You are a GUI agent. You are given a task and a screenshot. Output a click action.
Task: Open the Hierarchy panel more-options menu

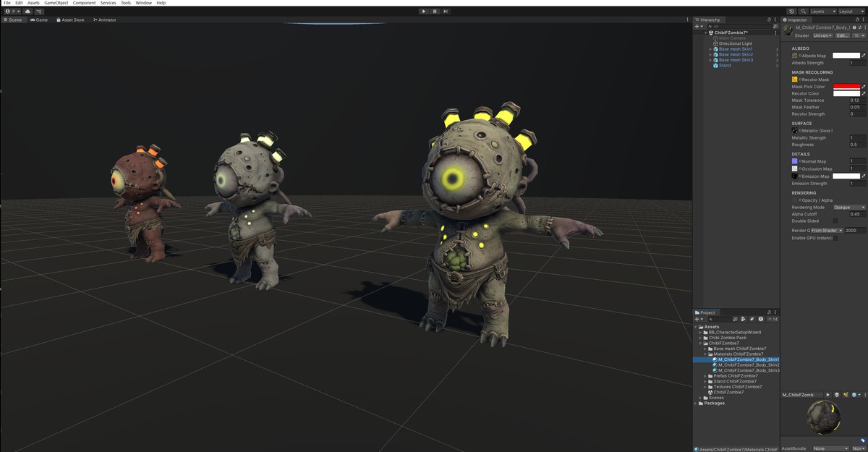click(x=777, y=20)
